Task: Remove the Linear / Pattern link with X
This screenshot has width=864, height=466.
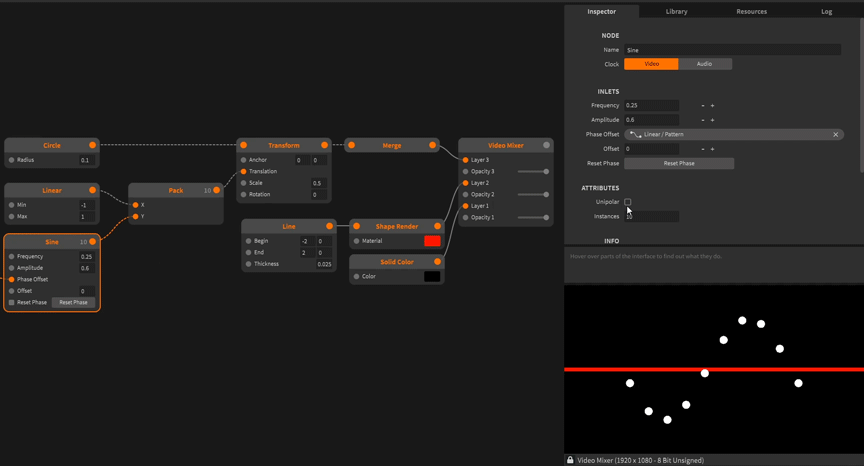Action: (x=835, y=134)
